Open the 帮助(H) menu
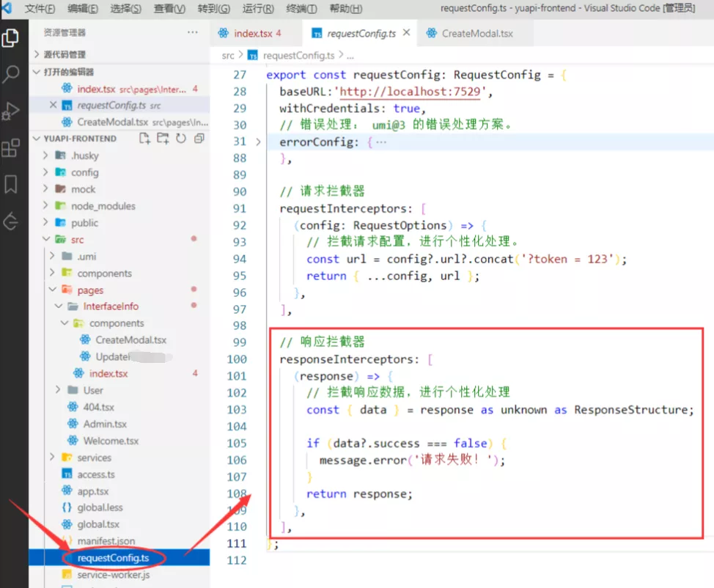The height and width of the screenshot is (588, 714). tap(345, 9)
